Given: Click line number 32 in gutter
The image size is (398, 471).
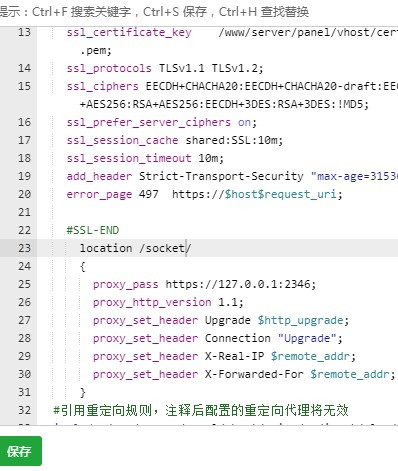Looking at the screenshot, I should (24, 410).
